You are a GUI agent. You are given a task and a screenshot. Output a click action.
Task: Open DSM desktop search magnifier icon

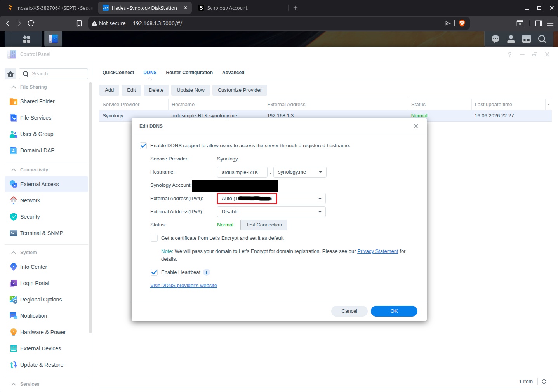542,39
